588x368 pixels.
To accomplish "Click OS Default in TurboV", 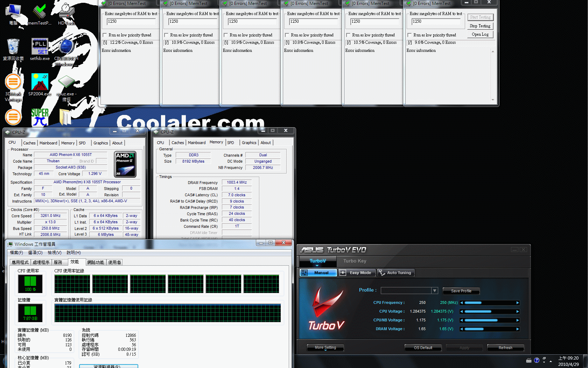I will click(x=423, y=348).
